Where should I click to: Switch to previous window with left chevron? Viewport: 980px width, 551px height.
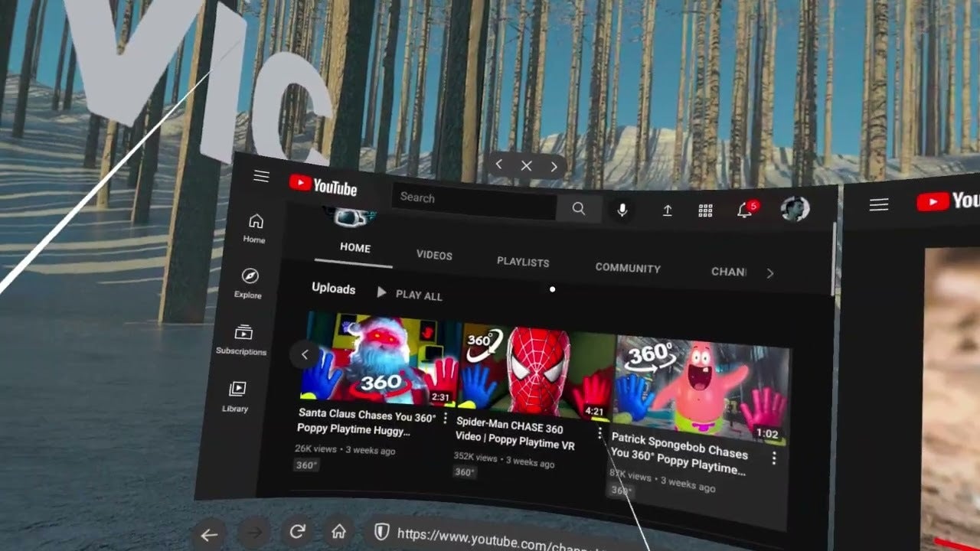pos(499,165)
